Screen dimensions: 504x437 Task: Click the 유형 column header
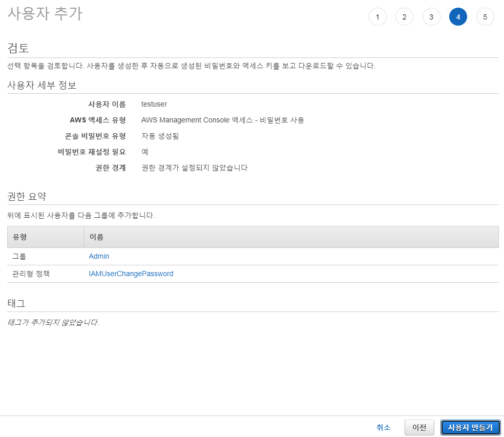click(x=46, y=237)
